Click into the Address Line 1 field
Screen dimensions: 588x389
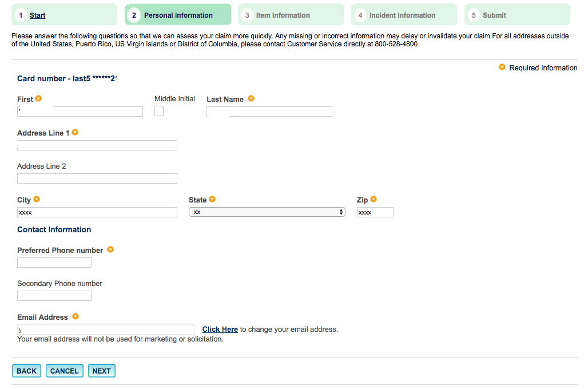pyautogui.click(x=97, y=145)
